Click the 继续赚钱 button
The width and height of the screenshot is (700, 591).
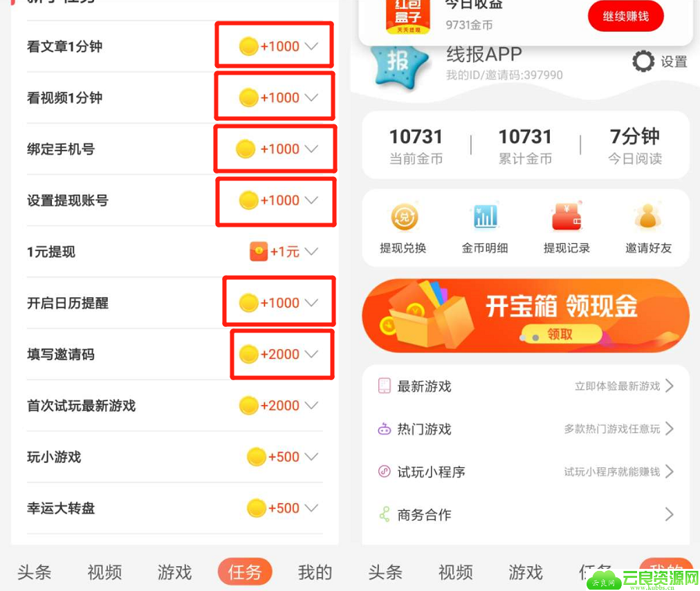click(625, 16)
